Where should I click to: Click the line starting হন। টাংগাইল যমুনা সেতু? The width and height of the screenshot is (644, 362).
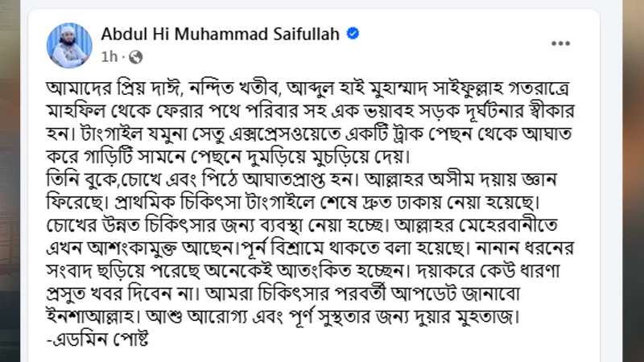click(x=309, y=134)
